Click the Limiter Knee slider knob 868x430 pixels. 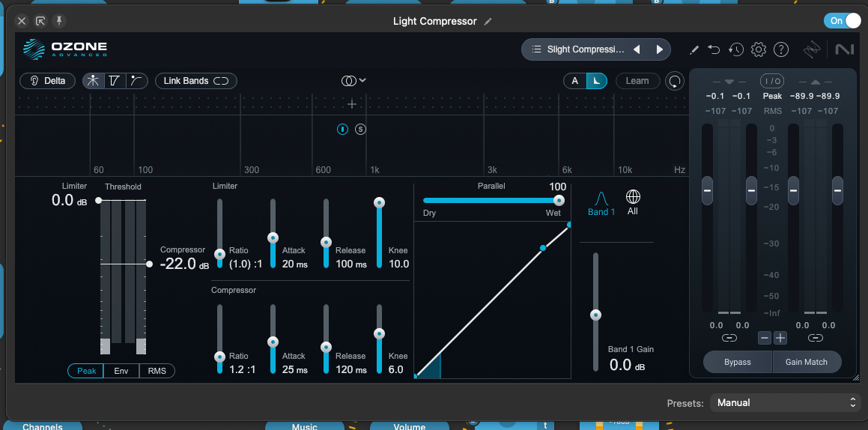pos(379,202)
